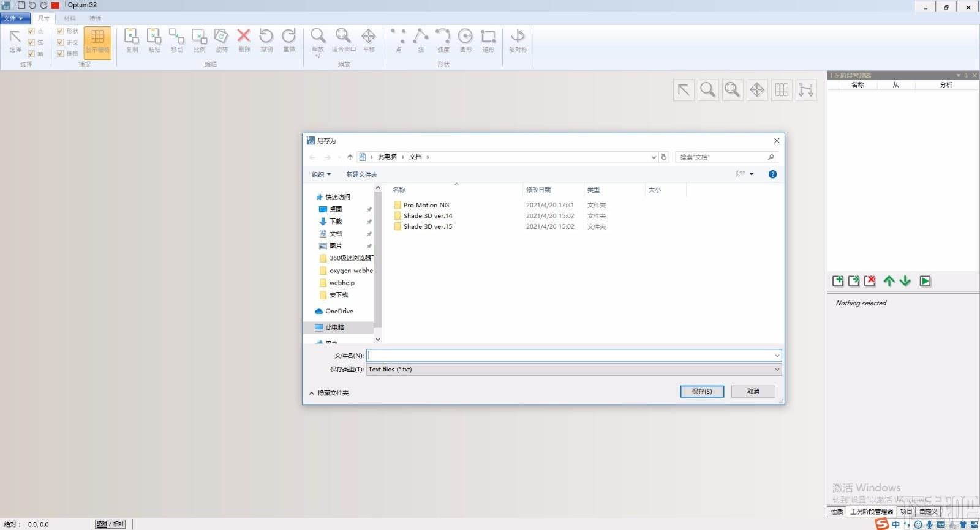Open the 性质 bottom tab
The image size is (980, 530).
click(x=837, y=512)
